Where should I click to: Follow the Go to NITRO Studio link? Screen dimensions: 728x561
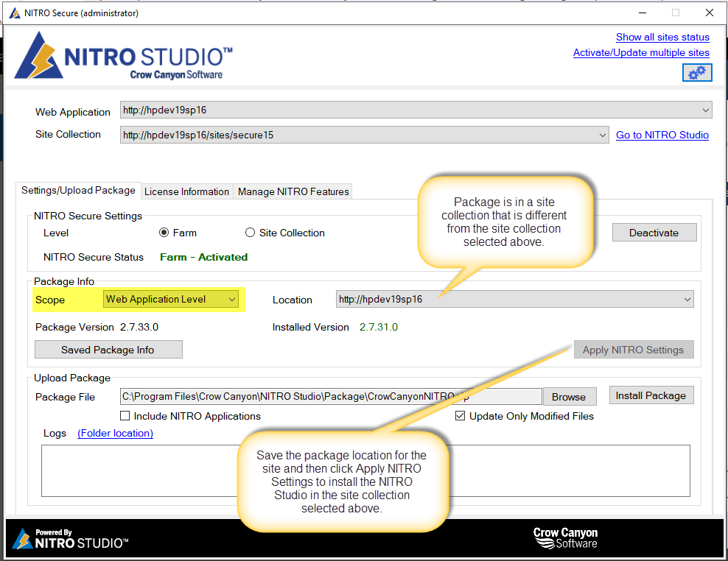tap(662, 135)
